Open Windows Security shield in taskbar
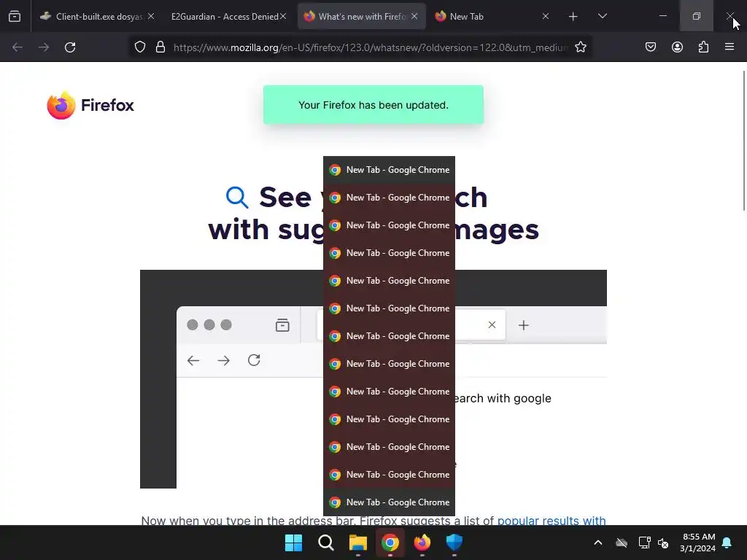747x560 pixels. (x=454, y=542)
